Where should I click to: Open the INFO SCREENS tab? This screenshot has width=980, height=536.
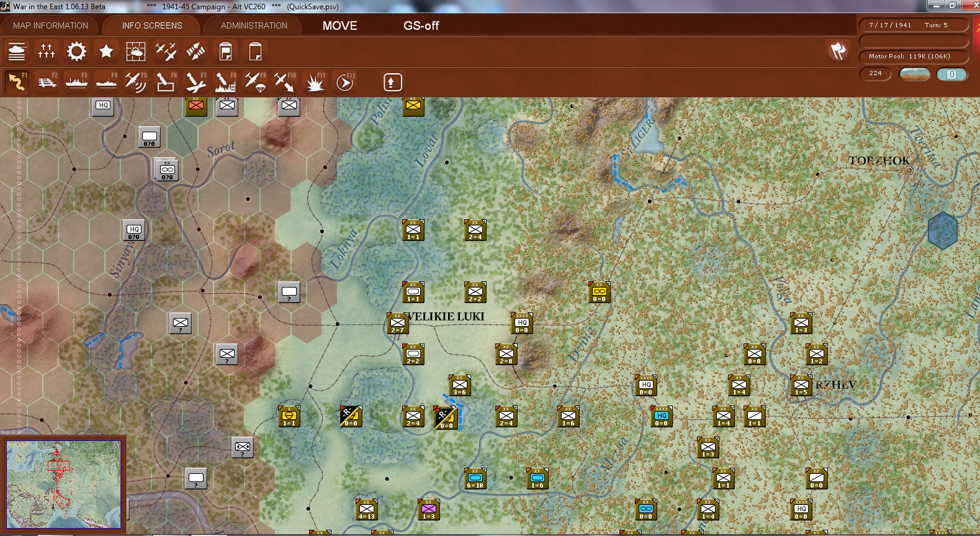tap(152, 25)
